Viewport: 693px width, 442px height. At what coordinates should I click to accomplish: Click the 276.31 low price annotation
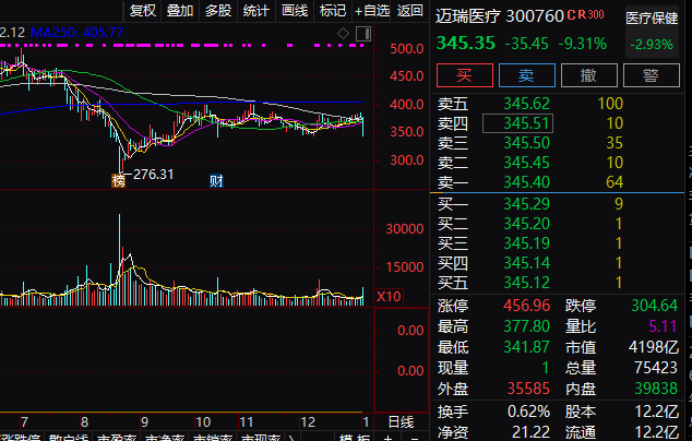(153, 174)
